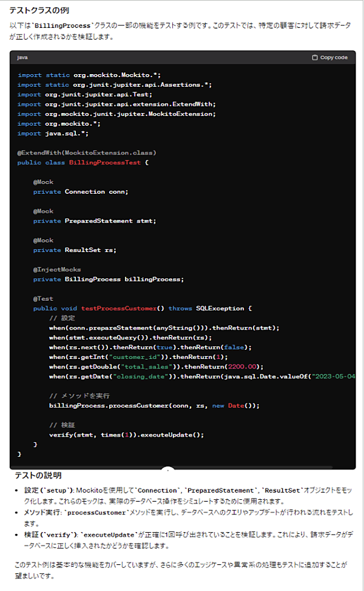Click the line with "stmt.executeQuery()"
The width and height of the screenshot is (364, 591).
coord(130,338)
